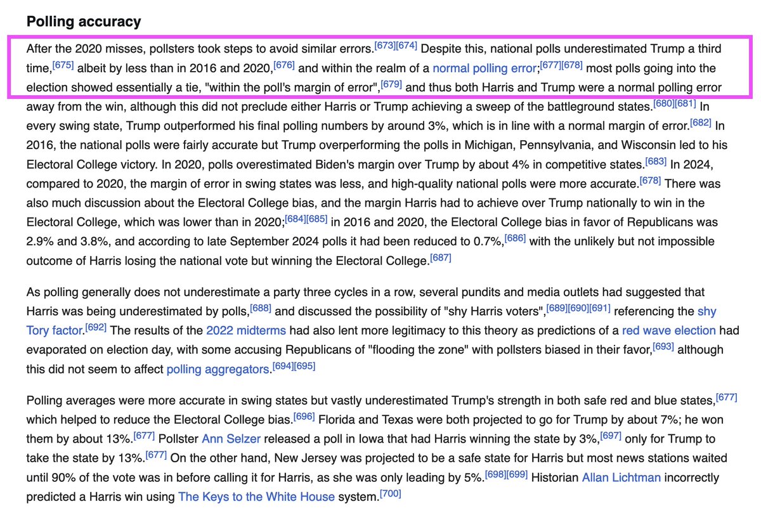Open citation [679] after margin of error quote

[x=391, y=84]
